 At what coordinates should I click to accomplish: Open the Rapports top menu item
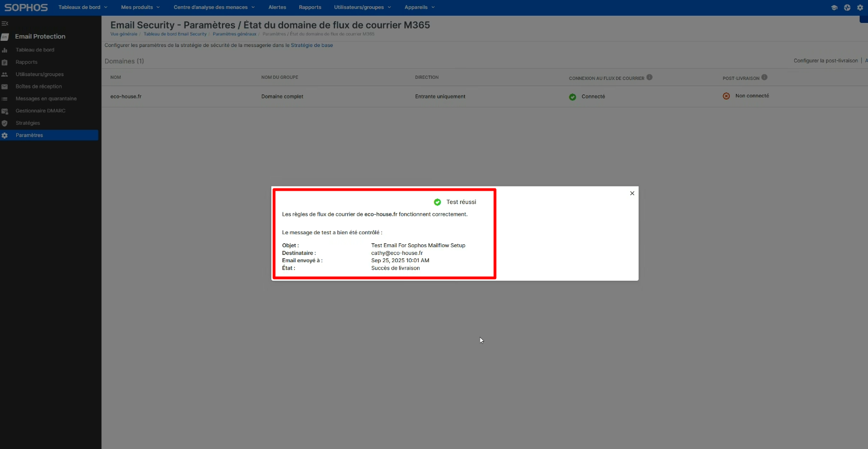[x=310, y=7]
